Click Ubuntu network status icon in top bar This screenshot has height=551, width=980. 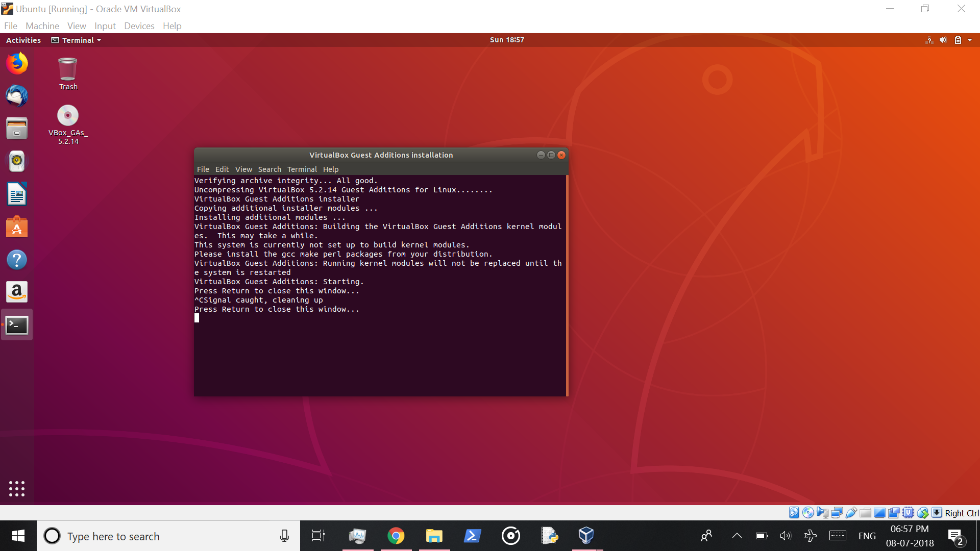click(929, 40)
